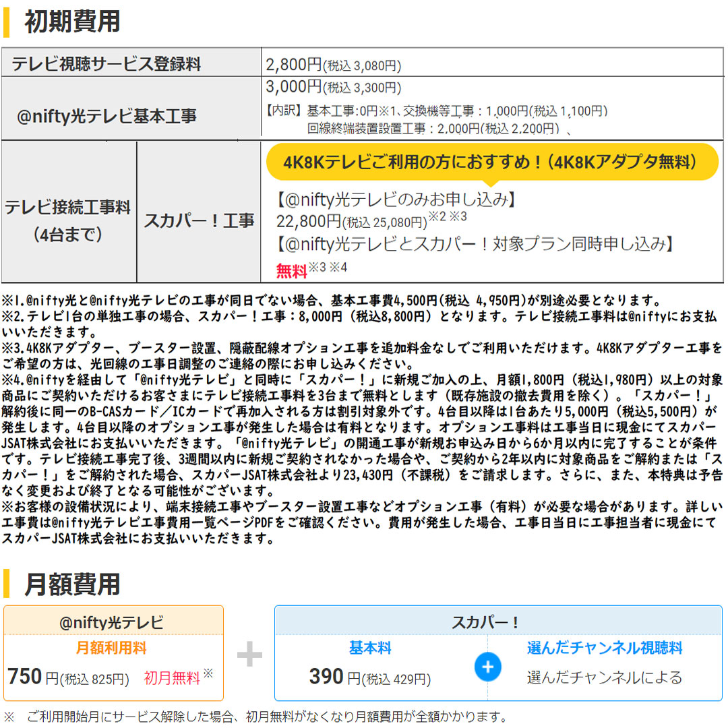Click the @nifty光テレビ monthly card header
The height and width of the screenshot is (728, 728).
coord(113,621)
